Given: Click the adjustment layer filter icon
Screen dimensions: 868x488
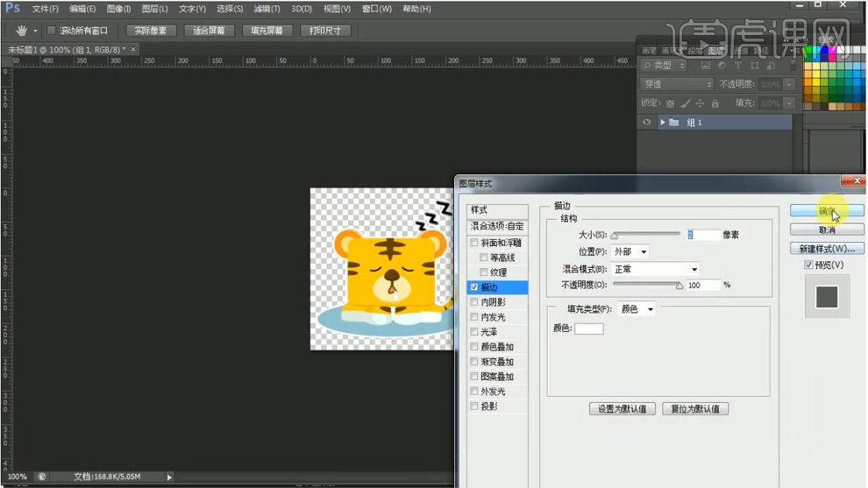Looking at the screenshot, I should (x=722, y=66).
